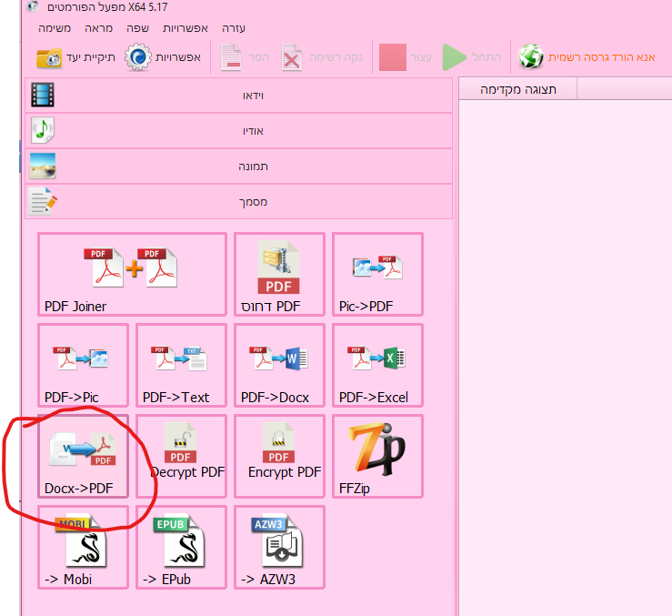The image size is (672, 616).
Task: Open the FFZip tool
Action: coord(377,456)
